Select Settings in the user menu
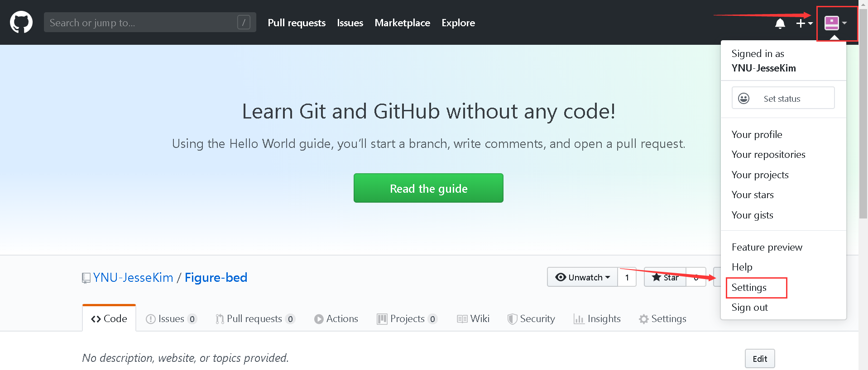Image resolution: width=868 pixels, height=370 pixels. (749, 288)
